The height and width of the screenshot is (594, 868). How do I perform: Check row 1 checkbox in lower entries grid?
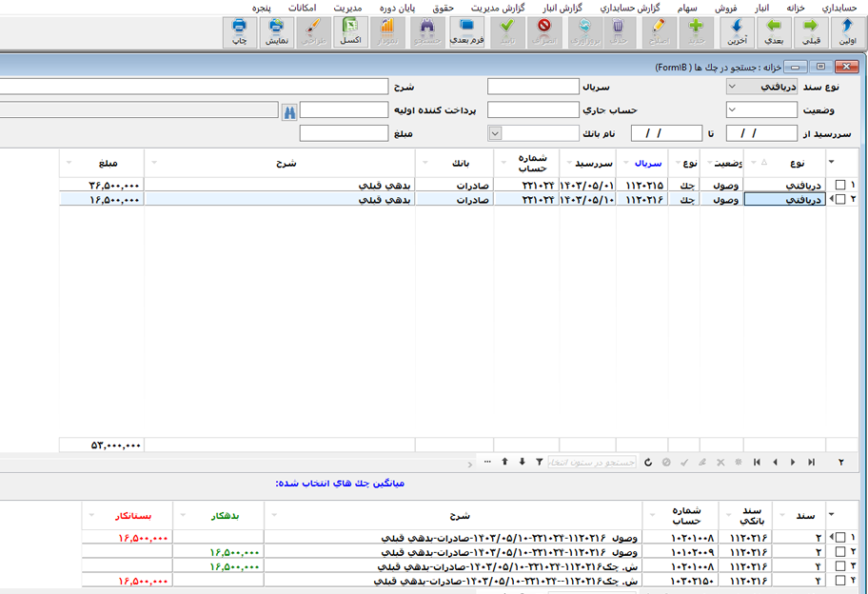pos(840,537)
